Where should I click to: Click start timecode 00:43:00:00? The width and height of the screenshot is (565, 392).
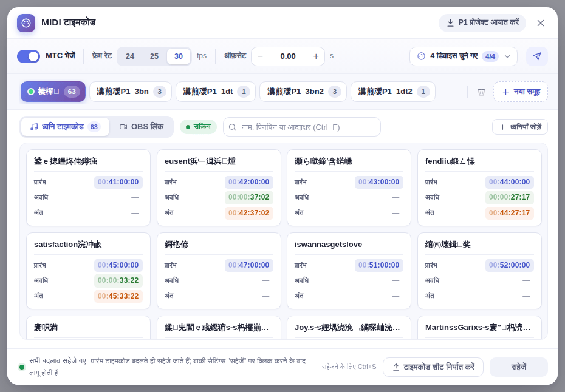pos(378,182)
